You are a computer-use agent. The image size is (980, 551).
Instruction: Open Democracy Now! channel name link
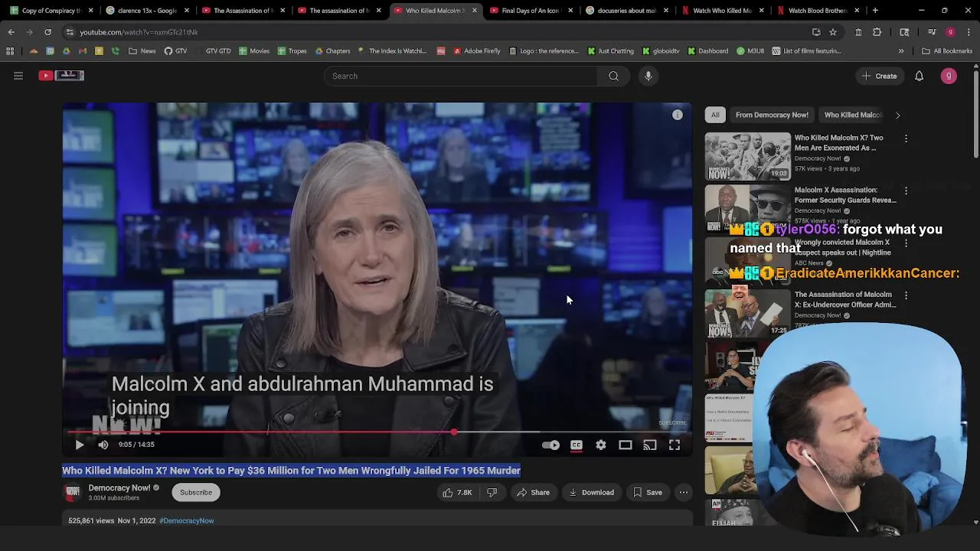pyautogui.click(x=119, y=488)
